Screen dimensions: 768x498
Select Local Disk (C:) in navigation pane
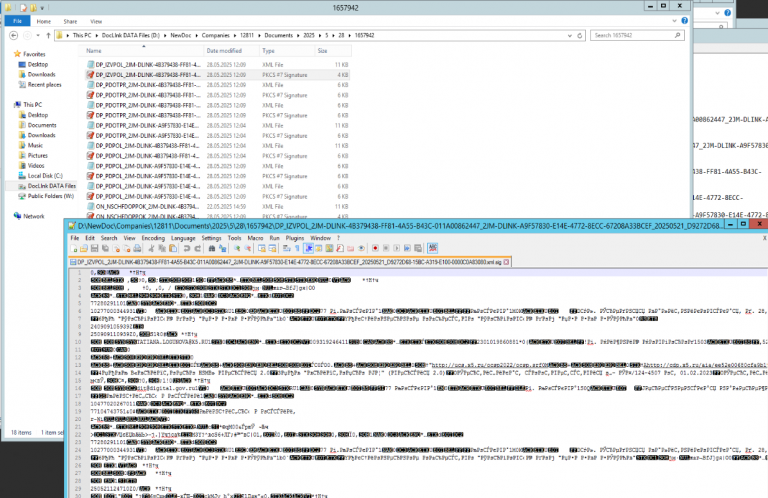point(40,176)
